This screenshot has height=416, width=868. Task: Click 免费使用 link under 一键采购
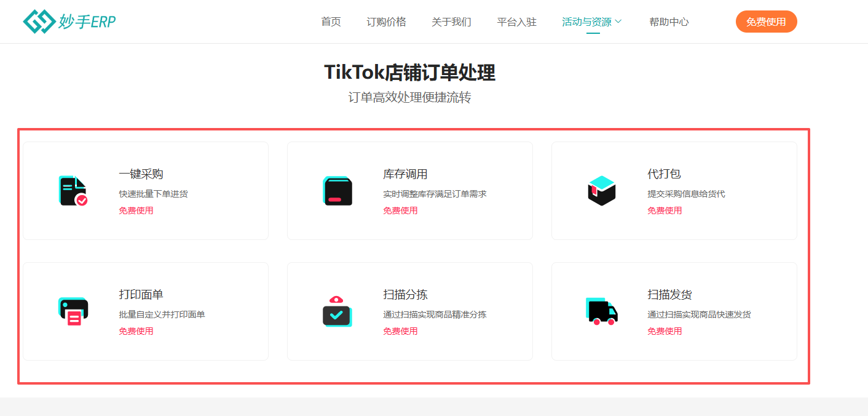[x=136, y=210]
